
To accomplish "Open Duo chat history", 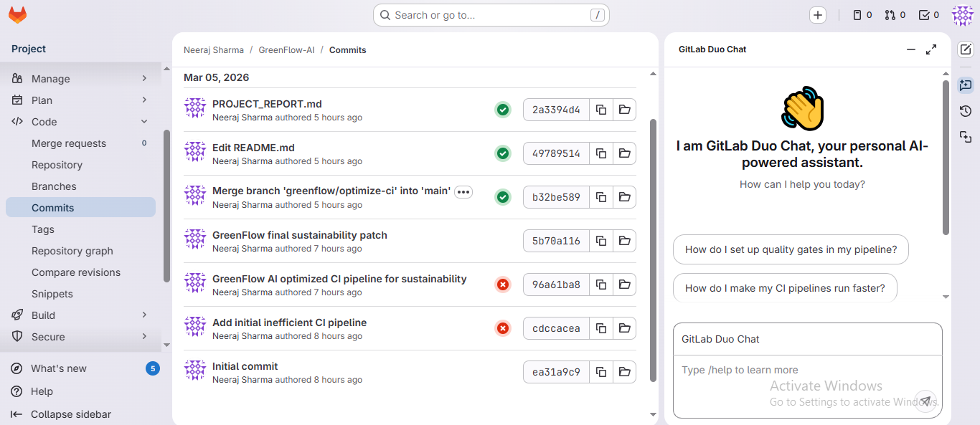I will [x=966, y=111].
